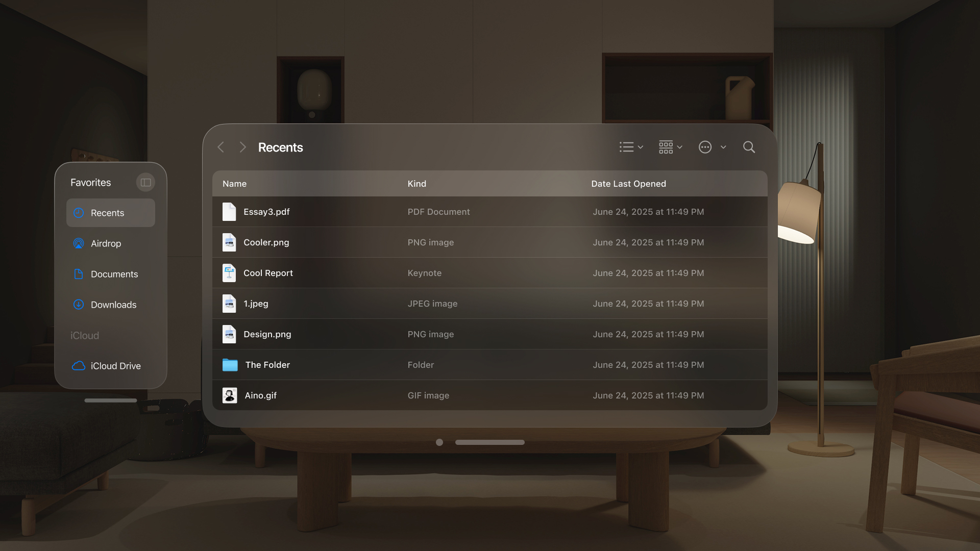
Task: Open Documents in the sidebar
Action: (114, 274)
